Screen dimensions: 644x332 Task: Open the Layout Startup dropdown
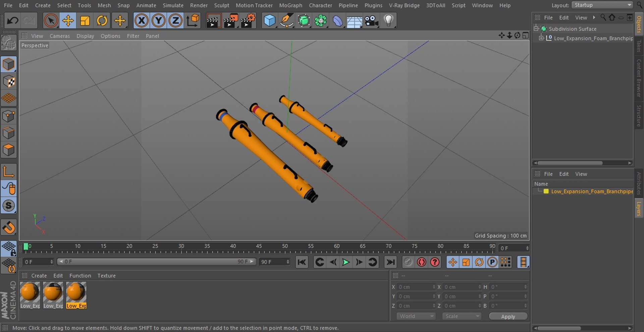602,5
